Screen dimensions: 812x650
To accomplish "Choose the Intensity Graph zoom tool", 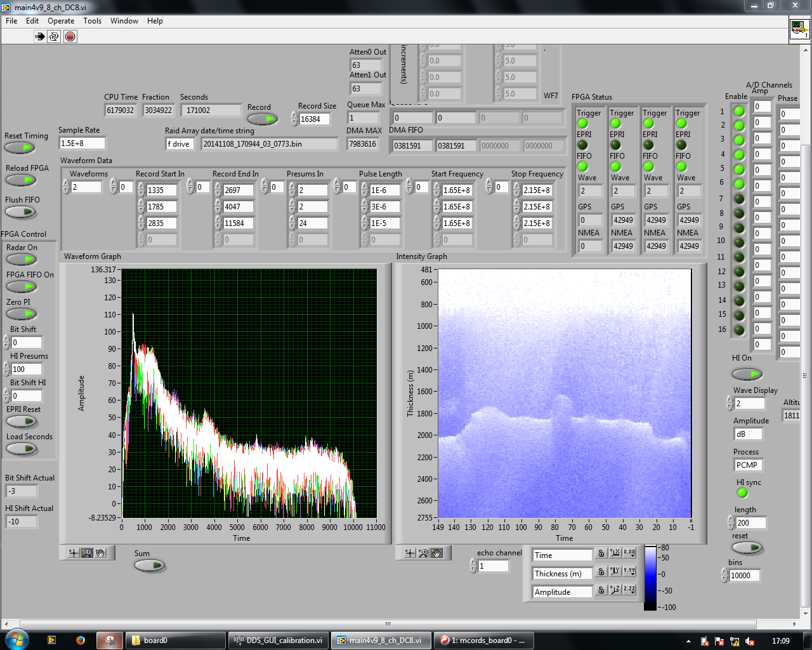I will 423,553.
